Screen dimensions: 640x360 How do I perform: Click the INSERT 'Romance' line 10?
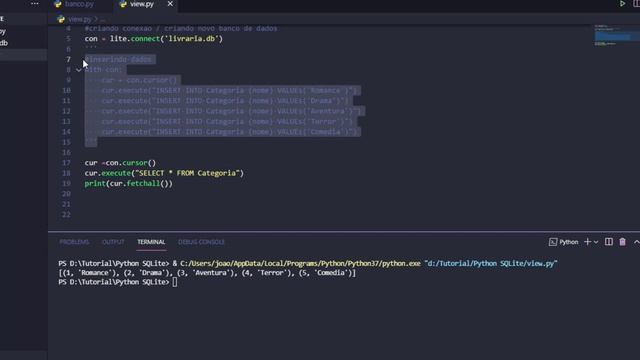(x=229, y=91)
